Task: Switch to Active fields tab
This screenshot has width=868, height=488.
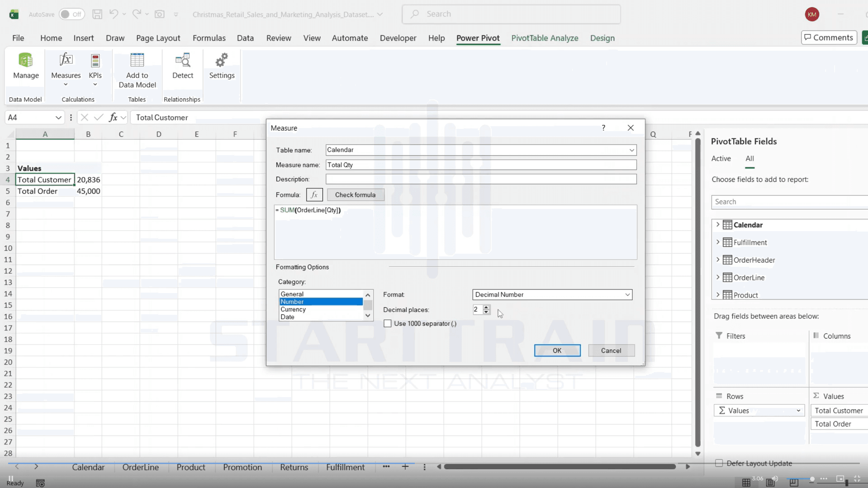Action: click(x=721, y=158)
